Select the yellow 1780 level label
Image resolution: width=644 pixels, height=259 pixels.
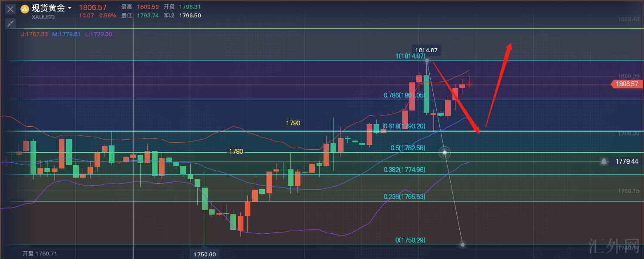(236, 151)
